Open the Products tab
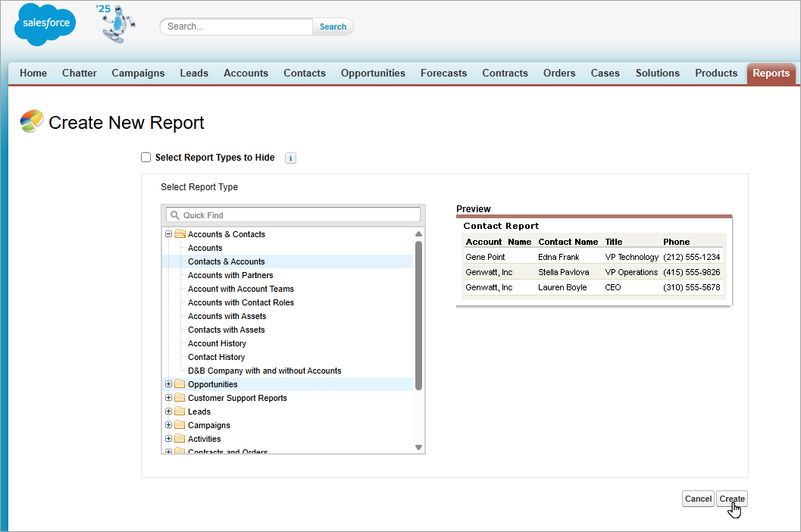Viewport: 801px width, 532px height. (x=716, y=73)
